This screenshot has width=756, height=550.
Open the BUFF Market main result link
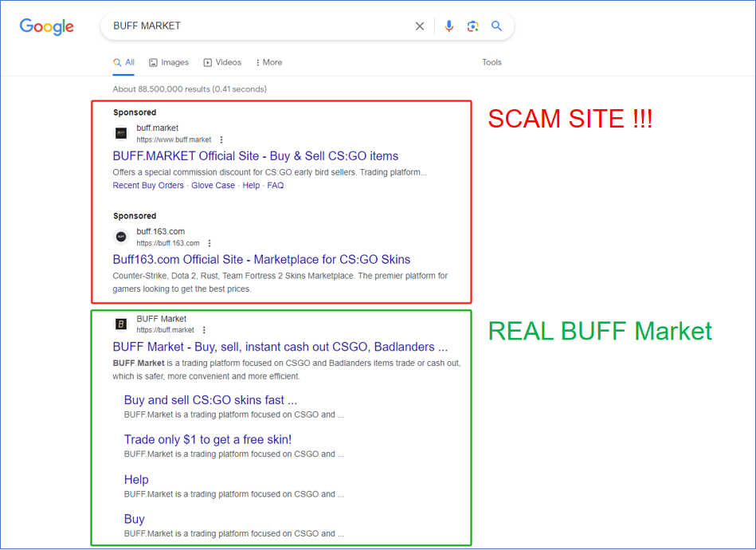[x=280, y=347]
